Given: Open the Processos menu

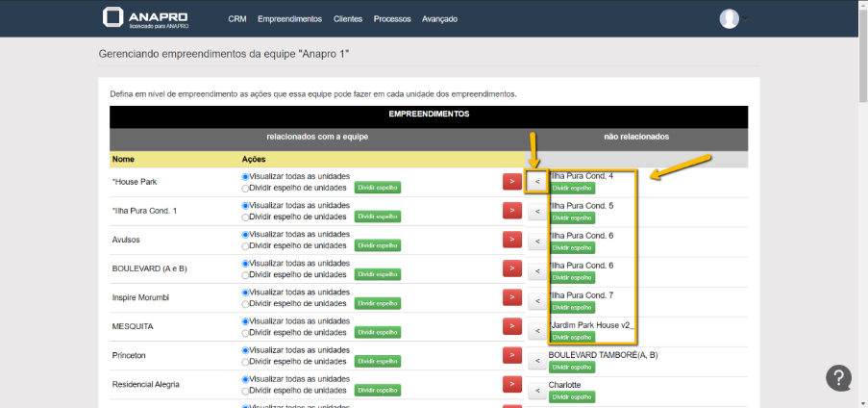Looking at the screenshot, I should coord(392,19).
